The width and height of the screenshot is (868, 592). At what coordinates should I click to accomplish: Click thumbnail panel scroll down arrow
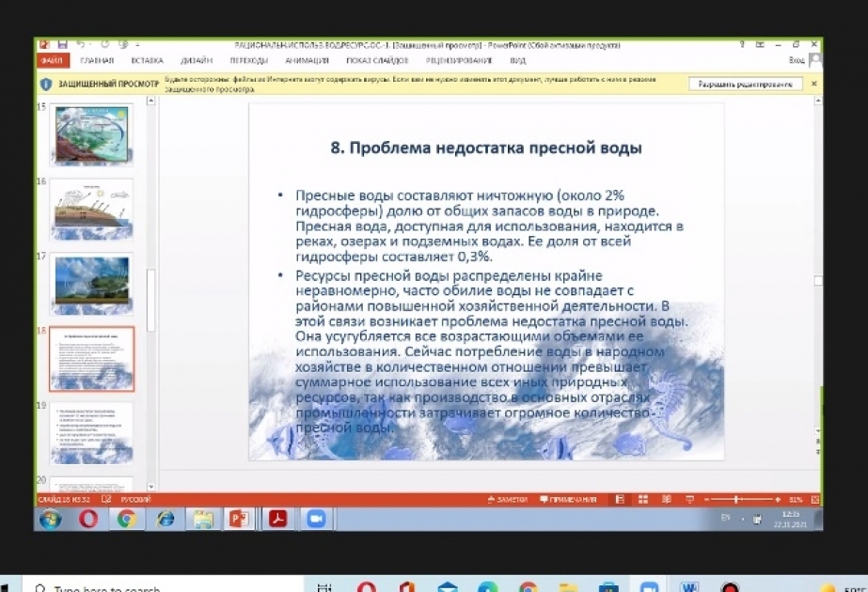[x=150, y=487]
